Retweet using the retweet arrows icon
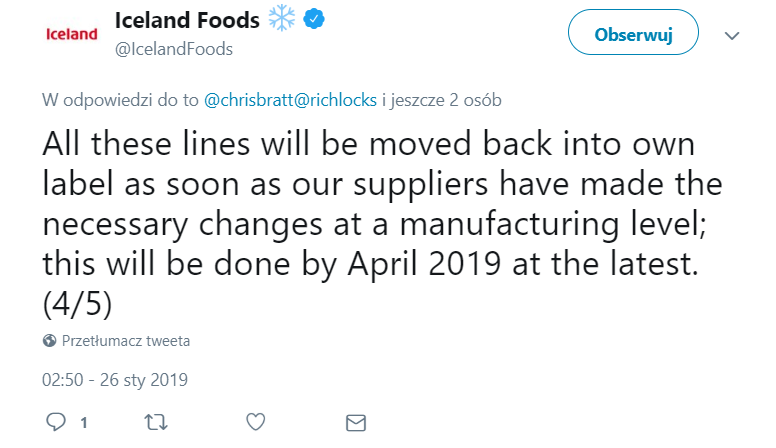Screen dimensions: 776x448 click(x=156, y=422)
